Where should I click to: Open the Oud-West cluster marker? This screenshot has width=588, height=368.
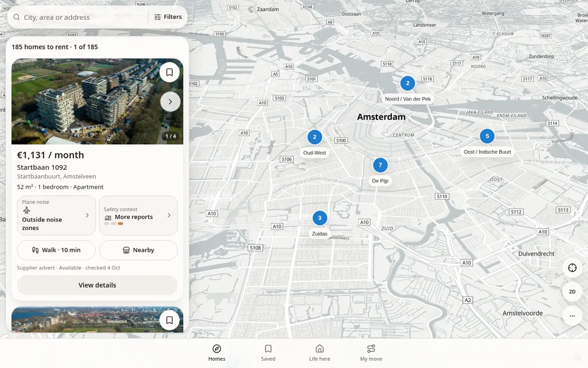point(315,137)
